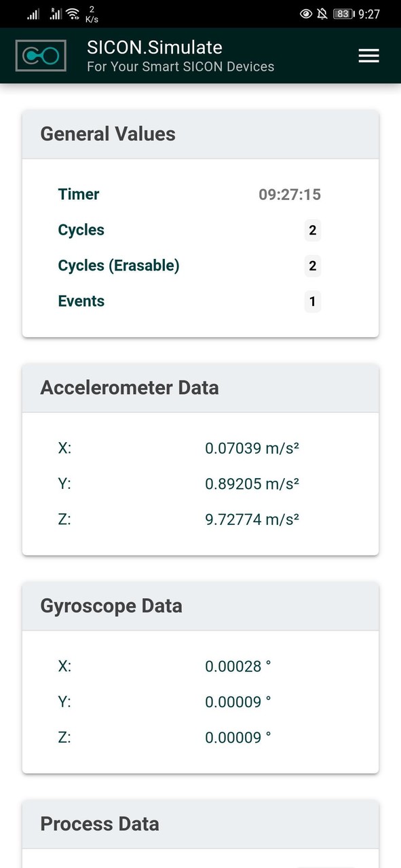Viewport: 401px width, 868px height.
Task: Click the data rate indicator showing 2 K/s
Action: click(90, 12)
